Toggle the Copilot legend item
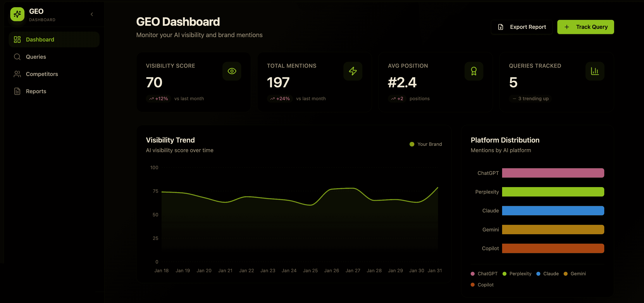 [x=482, y=285]
